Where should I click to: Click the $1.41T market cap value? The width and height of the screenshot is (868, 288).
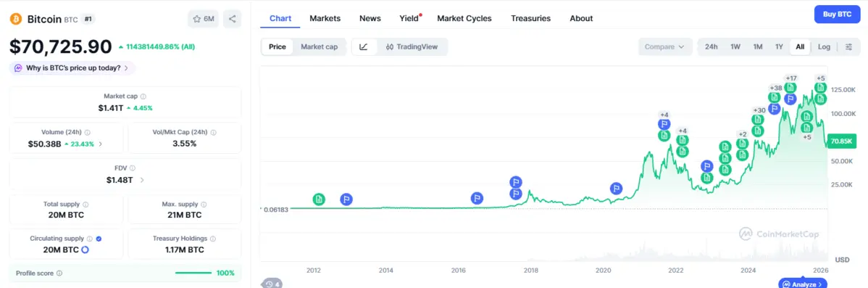point(111,107)
